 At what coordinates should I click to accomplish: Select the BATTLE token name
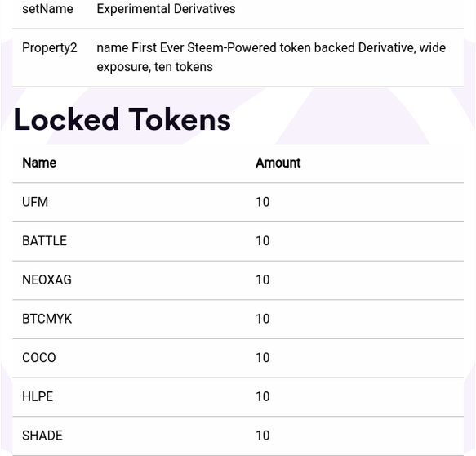click(44, 241)
